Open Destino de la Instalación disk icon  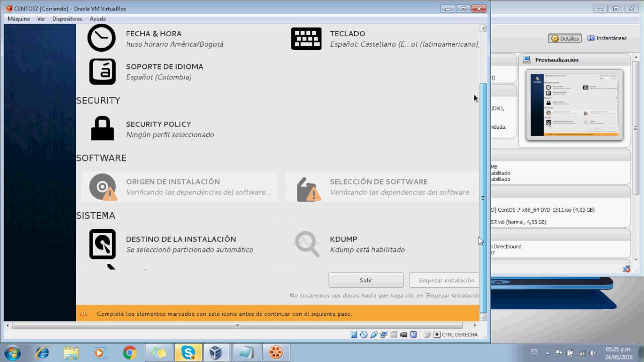102,244
